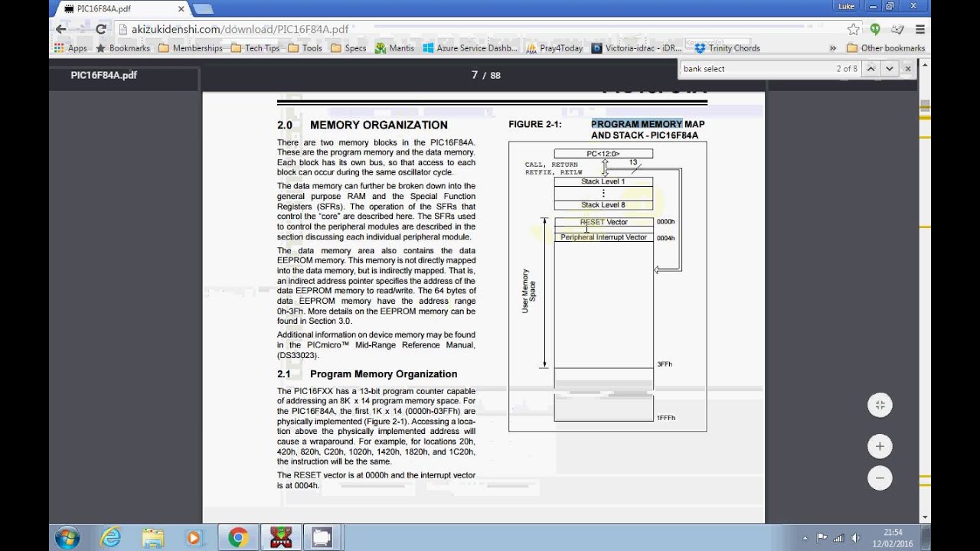Go forward with the browser forward arrow
The width and height of the screenshot is (980, 551).
click(x=81, y=29)
